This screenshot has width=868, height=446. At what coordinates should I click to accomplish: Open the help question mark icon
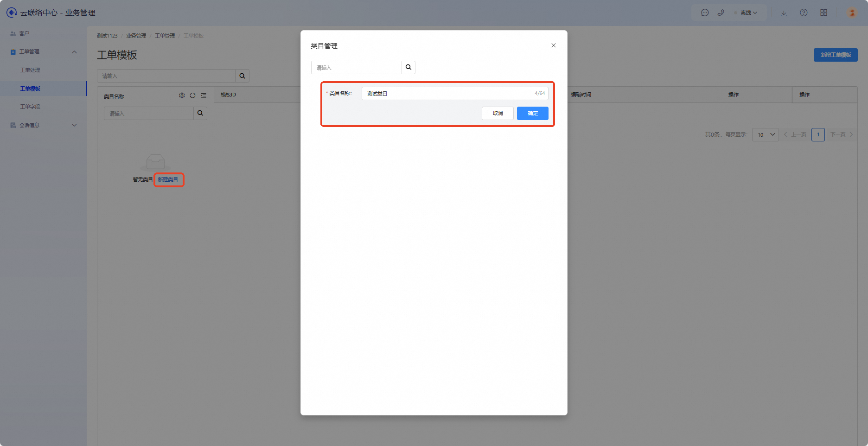804,13
